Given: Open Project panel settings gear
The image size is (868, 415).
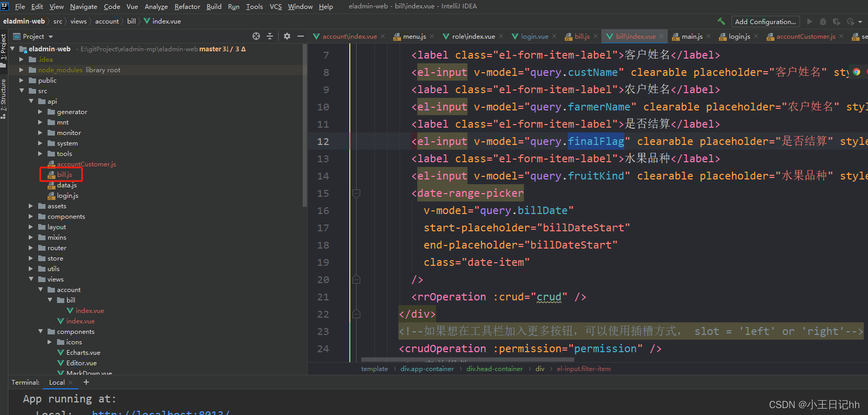Looking at the screenshot, I should pos(287,36).
